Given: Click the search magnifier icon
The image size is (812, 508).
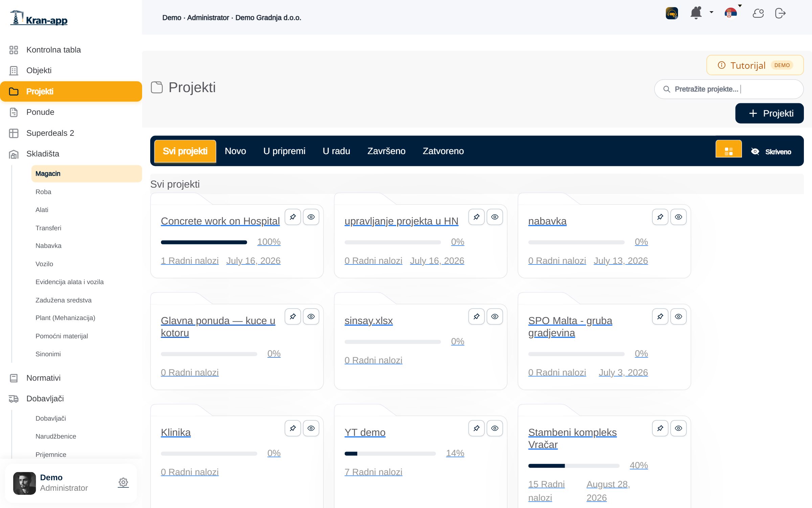Looking at the screenshot, I should pyautogui.click(x=667, y=89).
